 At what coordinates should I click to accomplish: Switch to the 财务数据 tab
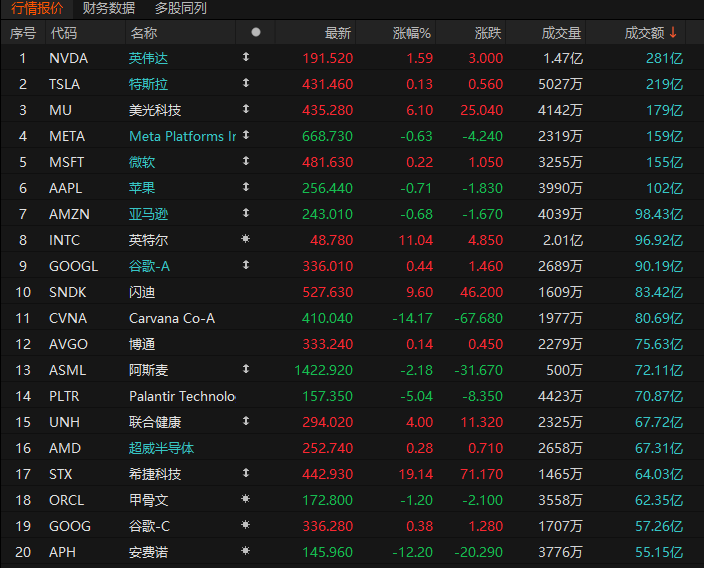(109, 8)
